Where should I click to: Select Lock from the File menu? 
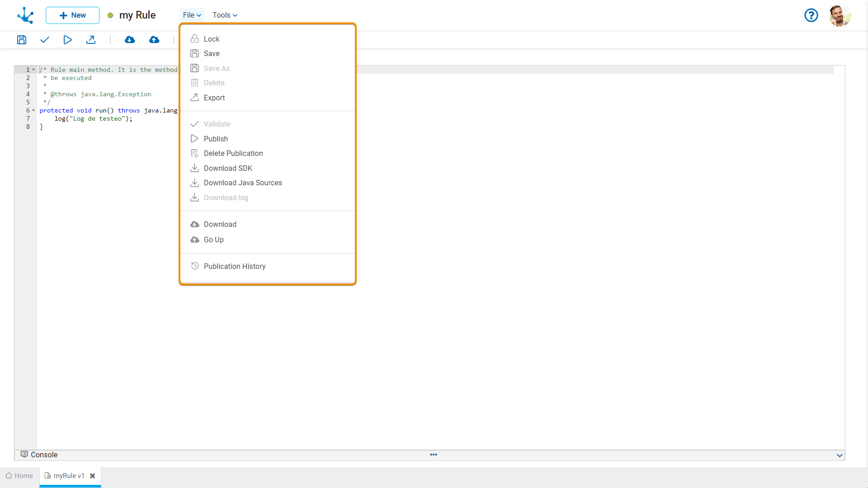click(x=211, y=39)
